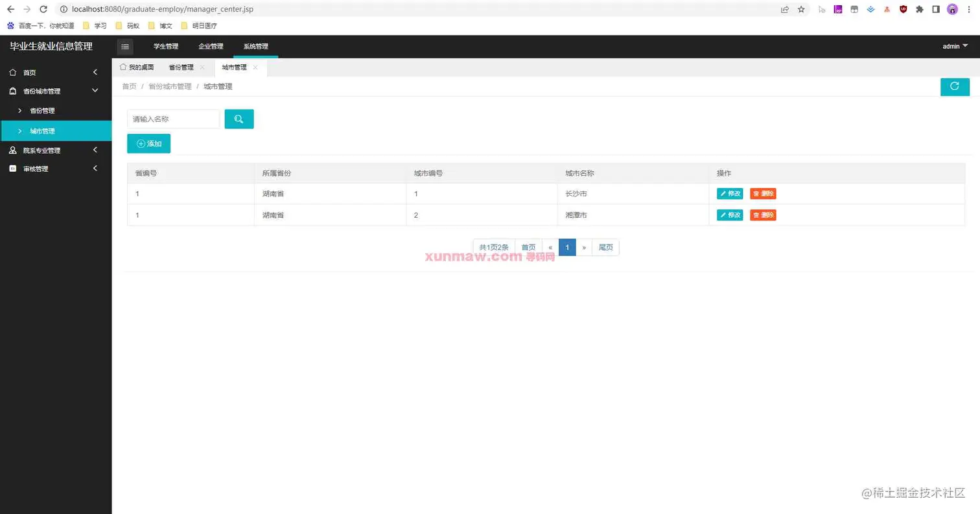
Task: Reload the page with browser reload icon
Action: tap(43, 9)
